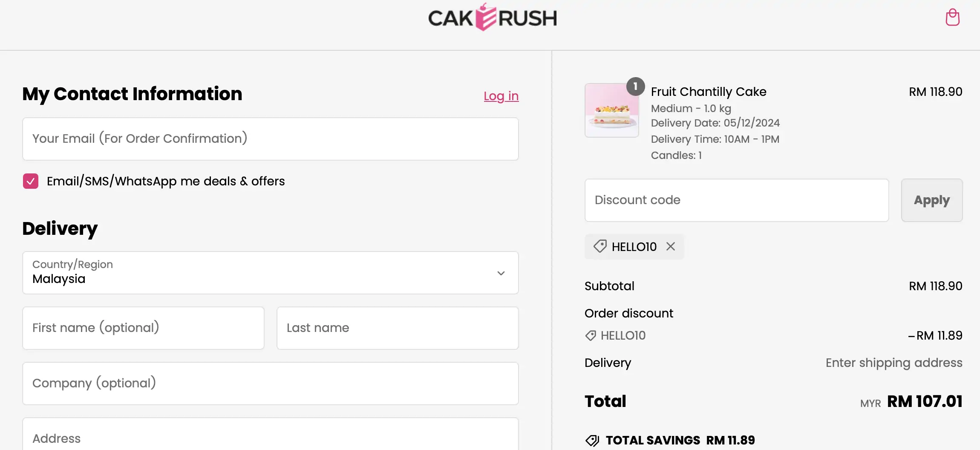The image size is (980, 450).
Task: Click the Country/Region chevron arrow
Action: (501, 273)
